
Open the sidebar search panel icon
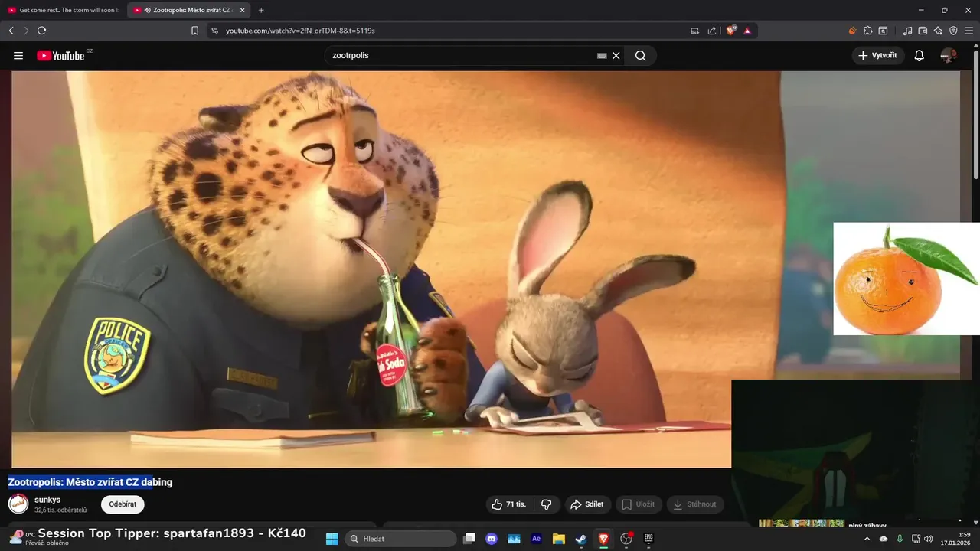tap(883, 31)
